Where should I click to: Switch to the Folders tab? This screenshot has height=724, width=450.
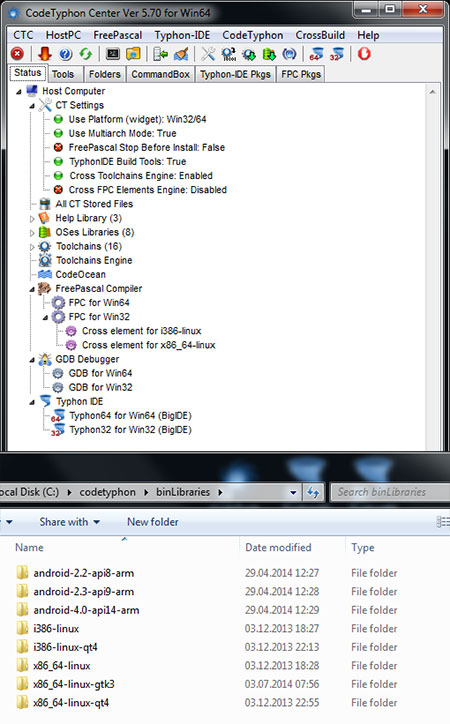coord(105,74)
